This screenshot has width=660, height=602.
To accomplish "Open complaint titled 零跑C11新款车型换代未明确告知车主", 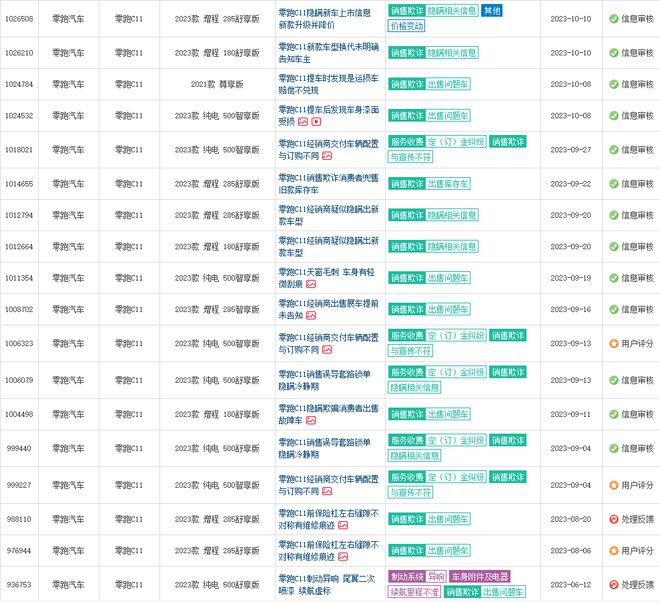I will tap(328, 53).
